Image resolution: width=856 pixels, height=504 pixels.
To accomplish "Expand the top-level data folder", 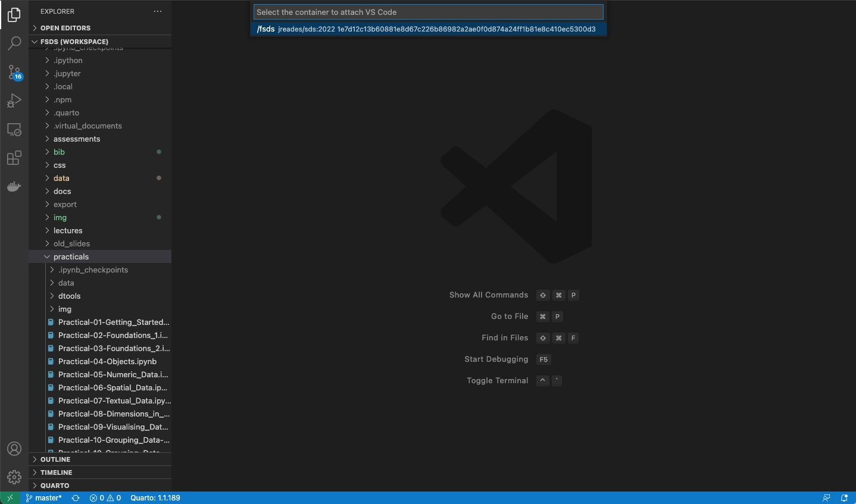I will pyautogui.click(x=100, y=179).
